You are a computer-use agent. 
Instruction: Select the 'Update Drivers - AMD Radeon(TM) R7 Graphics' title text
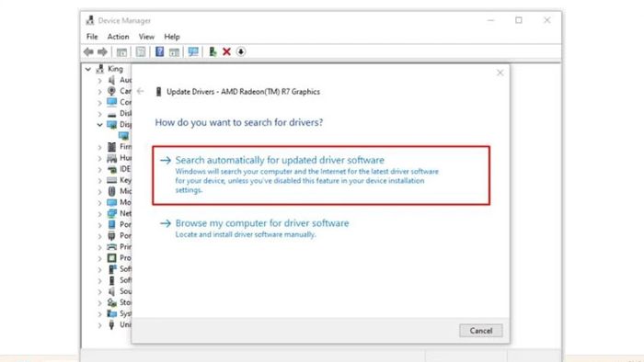(x=243, y=92)
